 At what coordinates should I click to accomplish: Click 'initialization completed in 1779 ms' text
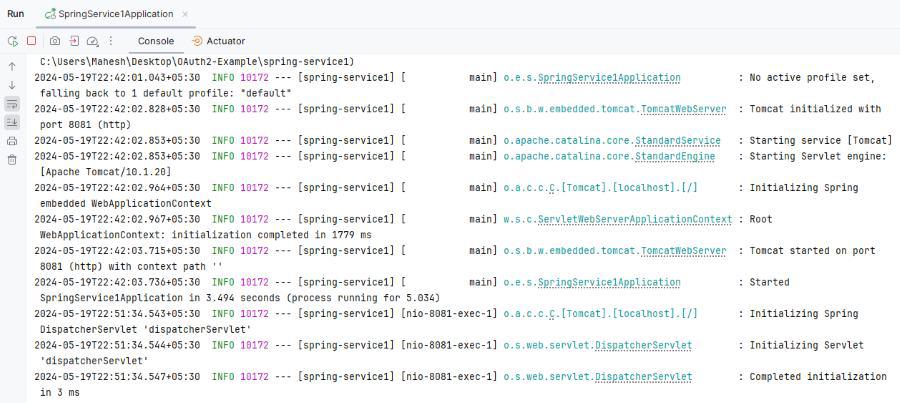[x=271, y=235]
